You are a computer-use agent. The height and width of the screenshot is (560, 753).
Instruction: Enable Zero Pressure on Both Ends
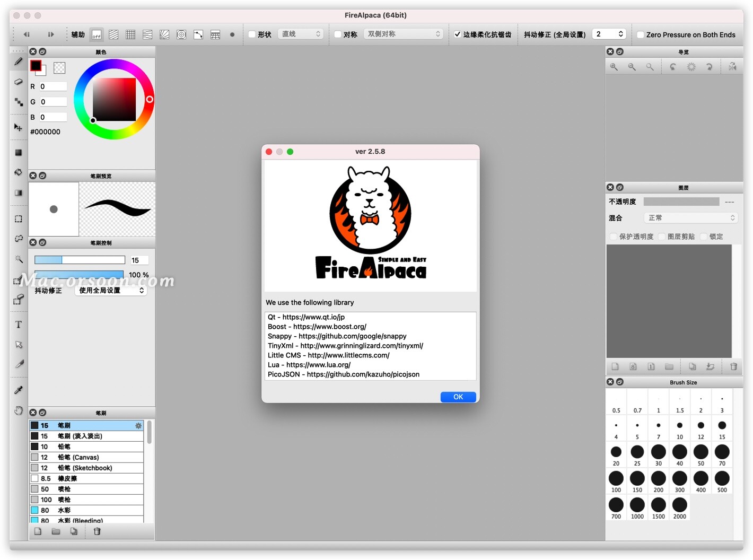[x=641, y=34]
